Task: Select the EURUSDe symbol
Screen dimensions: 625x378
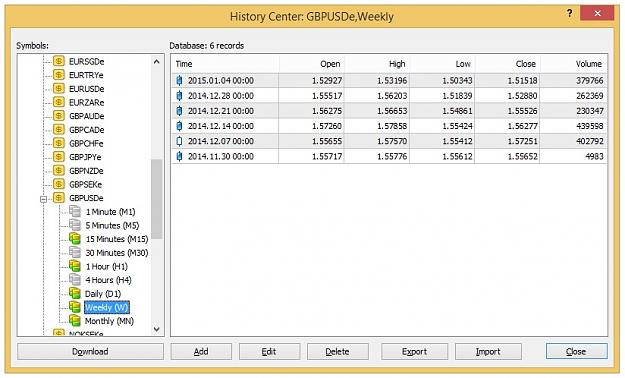Action: 86,89
